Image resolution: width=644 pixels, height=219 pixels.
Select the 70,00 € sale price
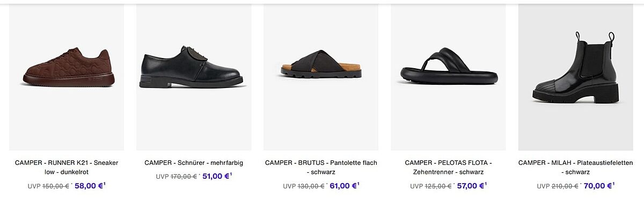click(x=597, y=186)
